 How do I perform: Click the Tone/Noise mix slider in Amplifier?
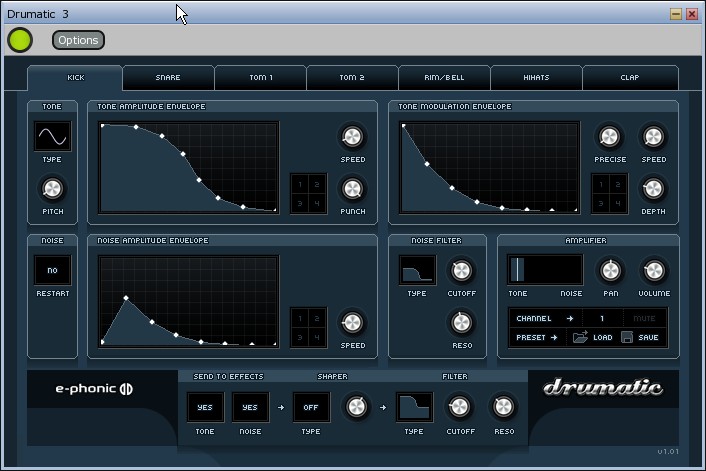click(x=545, y=270)
